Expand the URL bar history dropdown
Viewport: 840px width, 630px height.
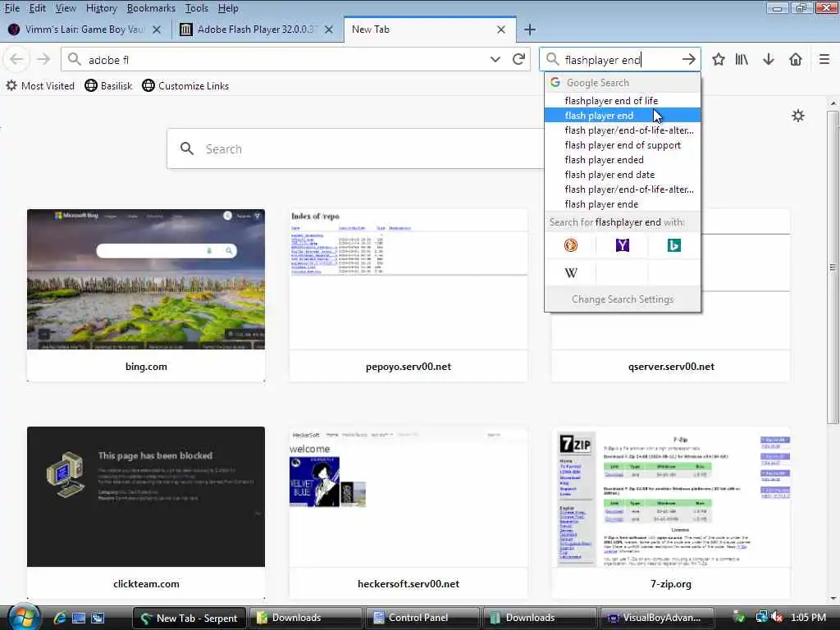click(x=495, y=59)
